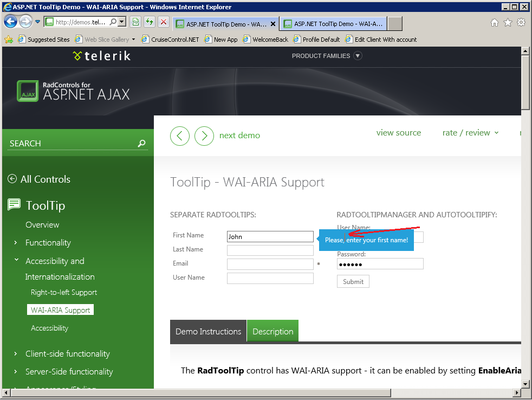The image size is (532, 400).
Task: Click the Password field
Action: coord(380,264)
